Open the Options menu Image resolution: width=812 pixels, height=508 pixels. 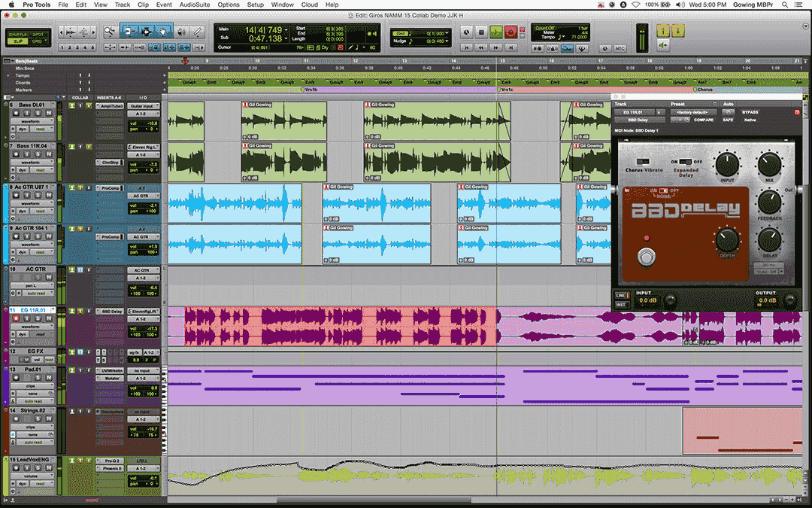coord(228,5)
